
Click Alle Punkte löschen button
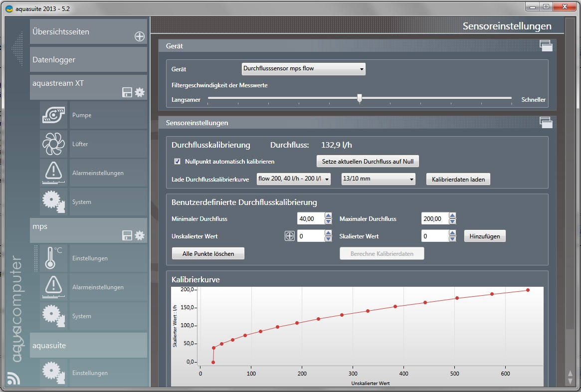point(208,254)
